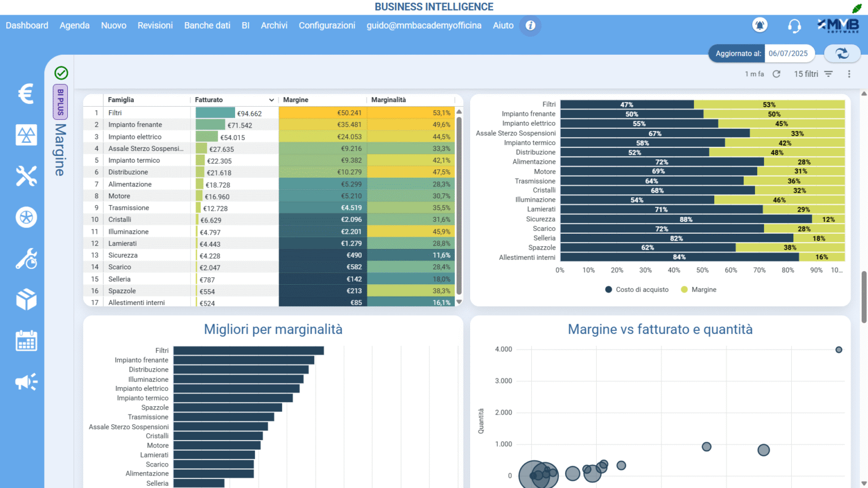Click the BI PLUS vertical label
Screen dimensions: 868x488
(x=60, y=102)
